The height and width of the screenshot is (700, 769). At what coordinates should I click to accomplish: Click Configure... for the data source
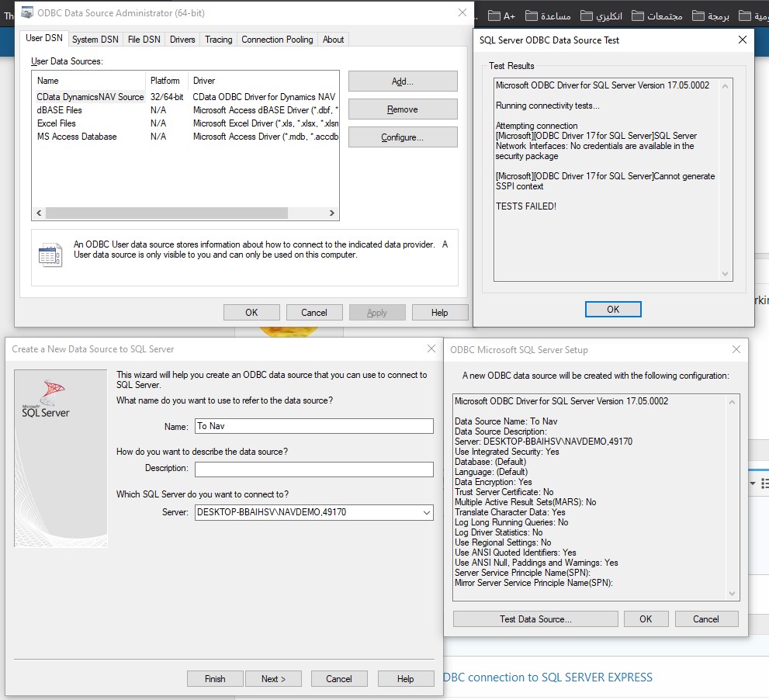403,137
